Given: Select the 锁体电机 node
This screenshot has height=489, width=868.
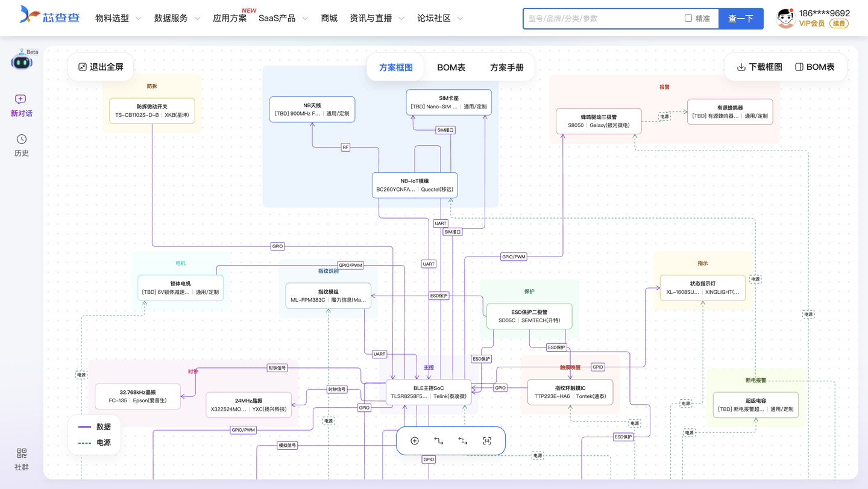Looking at the screenshot, I should point(180,288).
